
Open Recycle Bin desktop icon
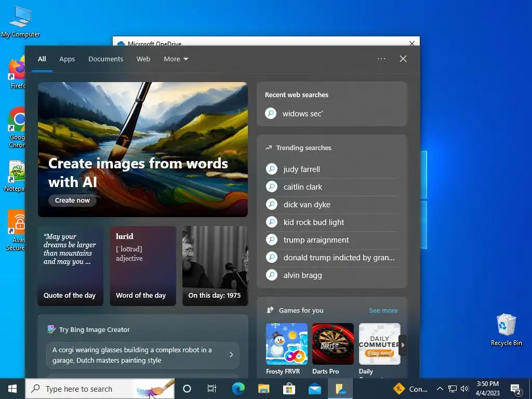point(506,330)
